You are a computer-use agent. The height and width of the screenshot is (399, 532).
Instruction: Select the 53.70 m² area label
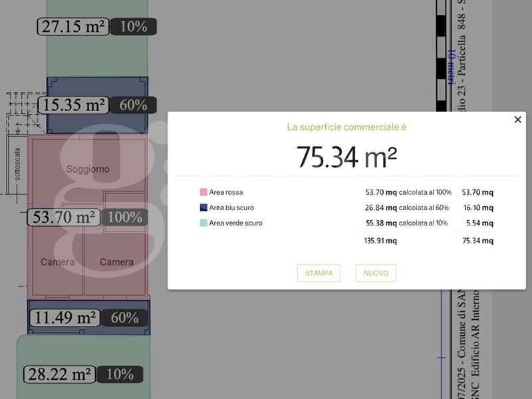63,217
